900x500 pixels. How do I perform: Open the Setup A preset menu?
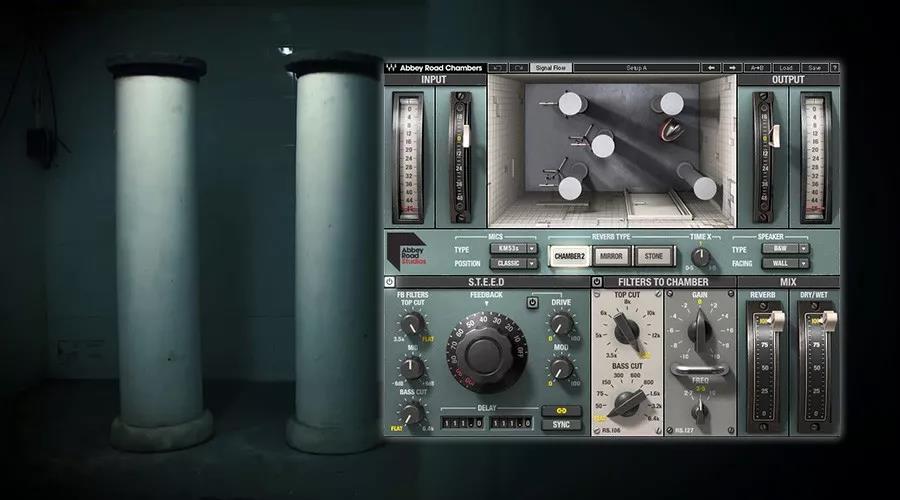coord(637,68)
